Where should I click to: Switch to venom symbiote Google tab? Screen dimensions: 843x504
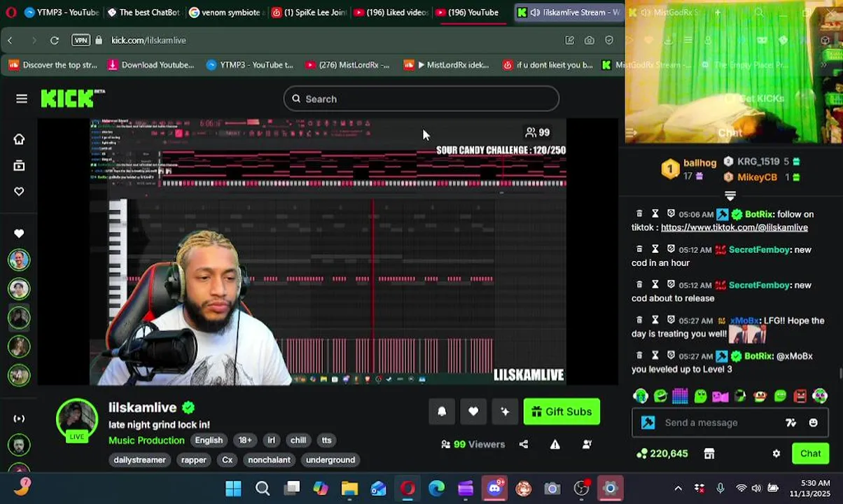tap(226, 12)
